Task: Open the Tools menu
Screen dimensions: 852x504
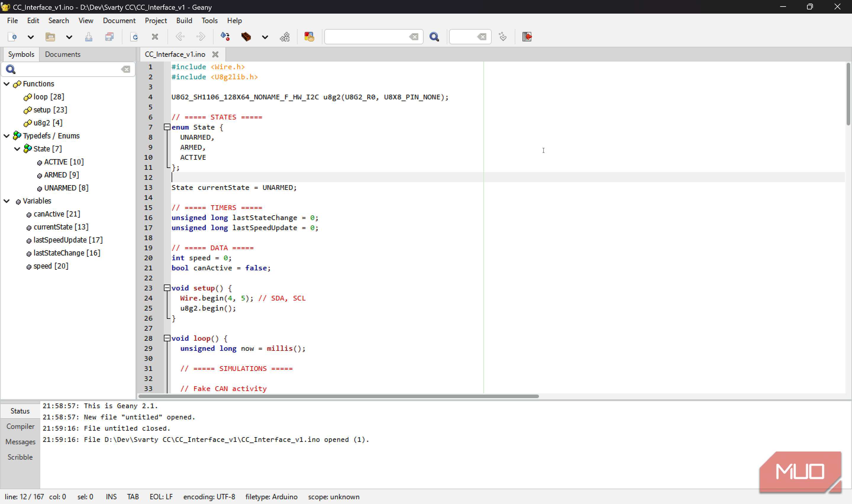Action: (x=209, y=21)
